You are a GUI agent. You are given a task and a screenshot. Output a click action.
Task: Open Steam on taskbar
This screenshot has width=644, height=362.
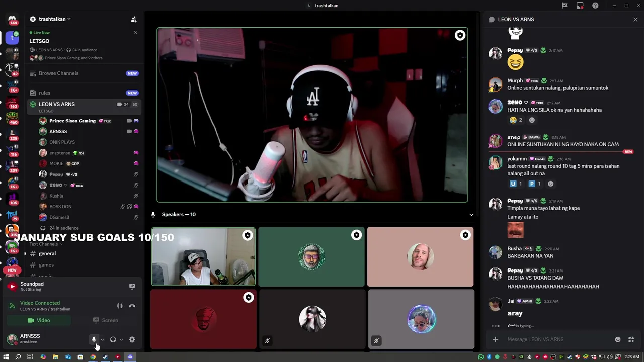(x=105, y=357)
